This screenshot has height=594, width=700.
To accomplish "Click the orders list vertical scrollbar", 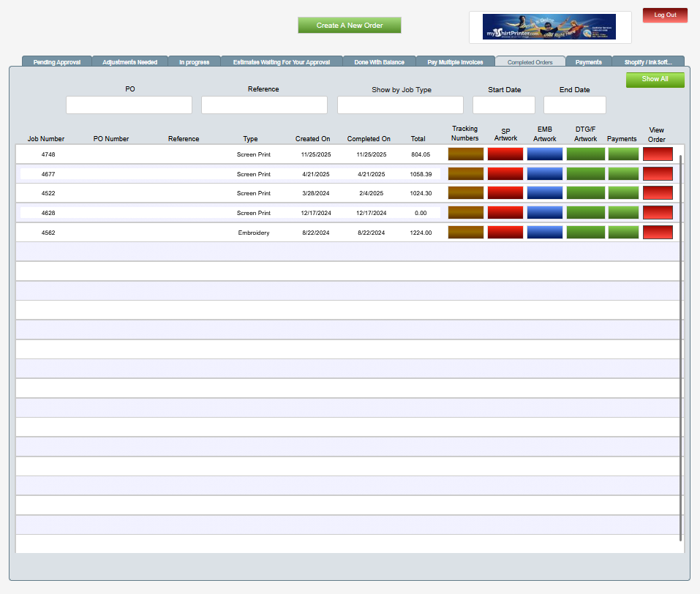I will (x=680, y=348).
